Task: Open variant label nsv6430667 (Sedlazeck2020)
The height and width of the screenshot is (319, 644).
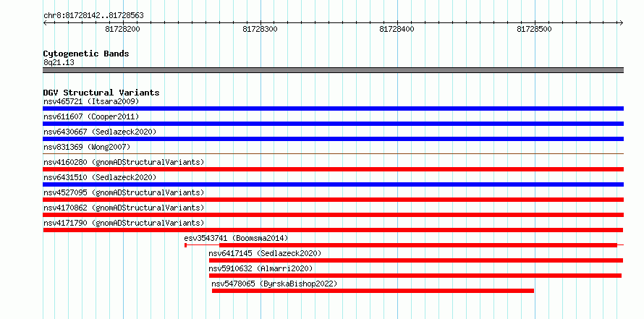Action: pos(100,132)
